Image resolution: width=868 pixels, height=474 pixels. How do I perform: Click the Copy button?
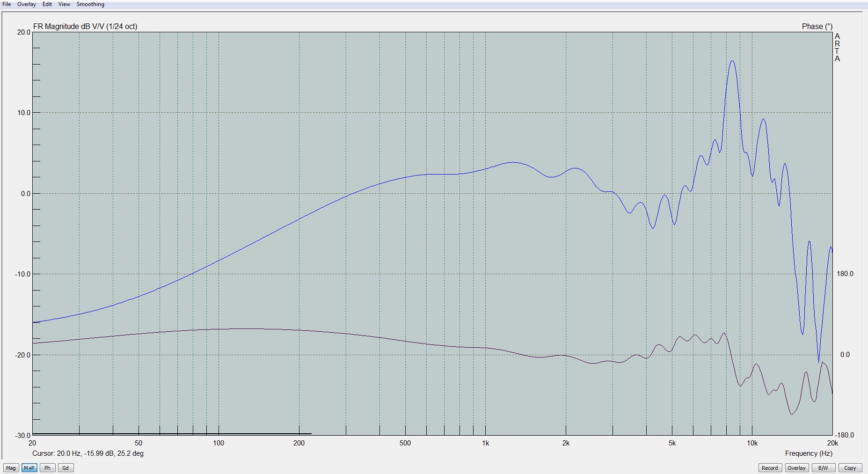[850, 468]
